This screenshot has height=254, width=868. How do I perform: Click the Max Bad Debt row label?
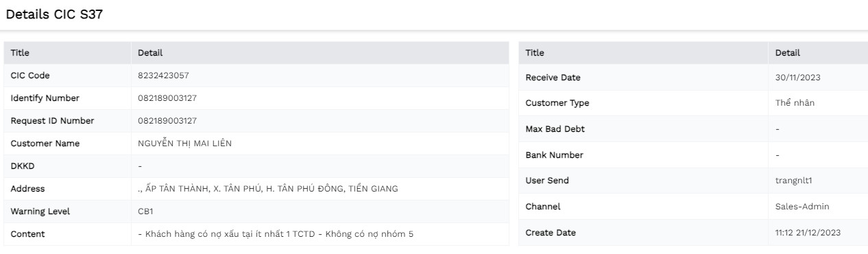pos(555,129)
